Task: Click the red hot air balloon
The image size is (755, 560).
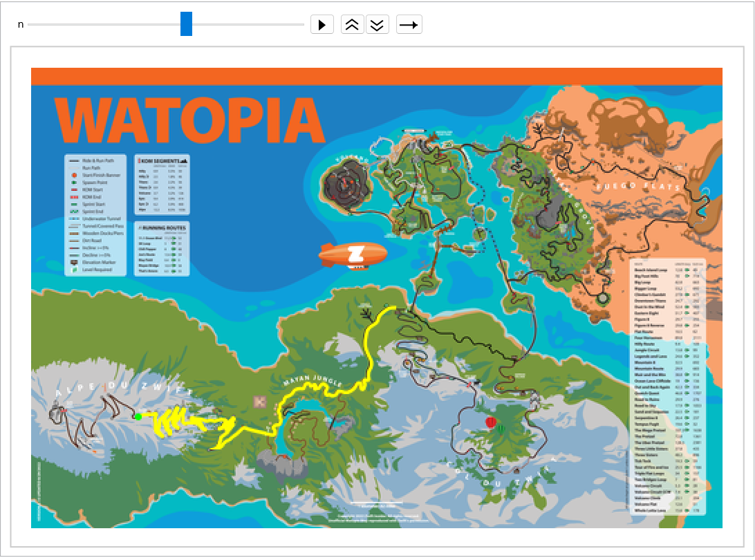Action: point(491,422)
